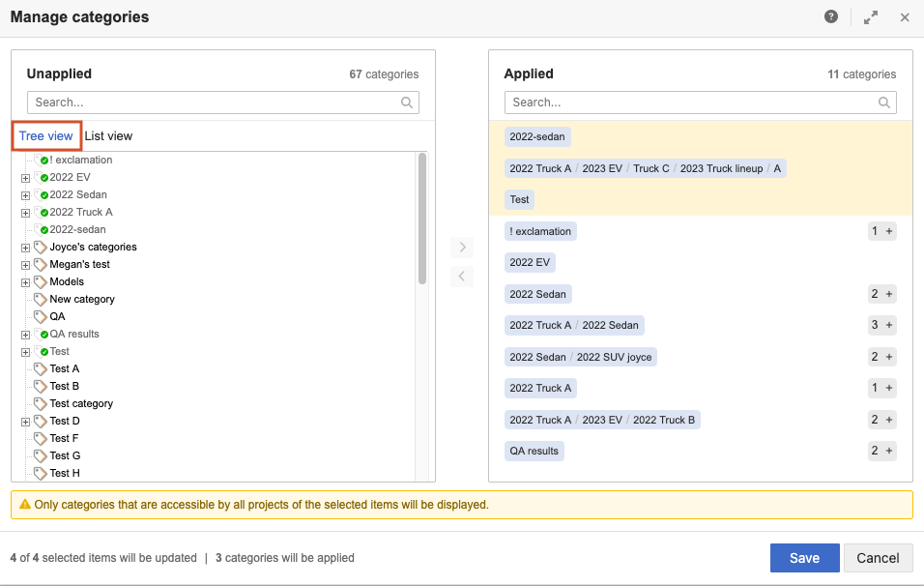Click the move left arrow button
Screen dimensions: 924x586
[x=462, y=277]
